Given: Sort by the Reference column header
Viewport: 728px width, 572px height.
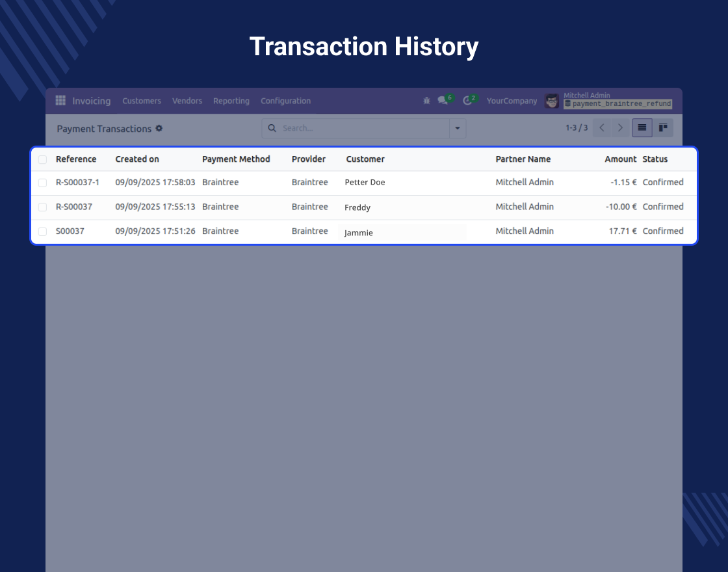Looking at the screenshot, I should tap(76, 159).
